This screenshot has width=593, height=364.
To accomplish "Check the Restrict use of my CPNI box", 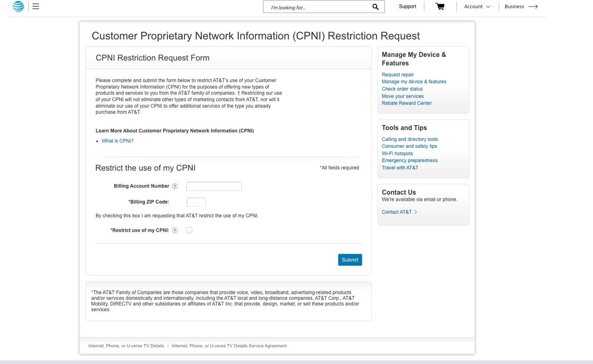I will pos(189,230).
